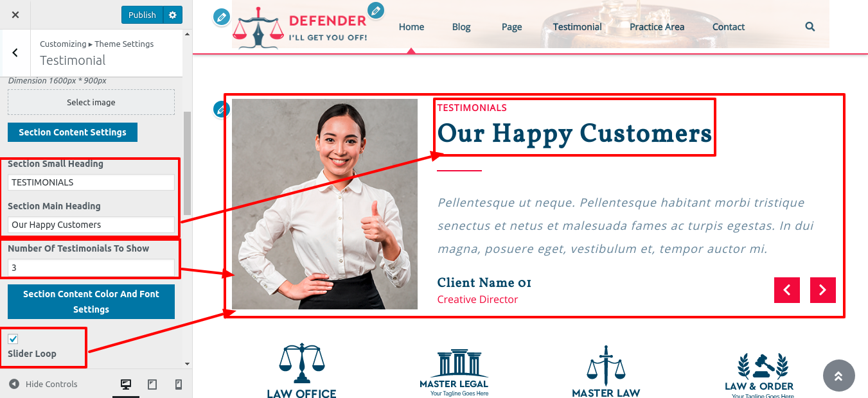Jump to top with the double-chevron button
868x398 pixels.
839,376
